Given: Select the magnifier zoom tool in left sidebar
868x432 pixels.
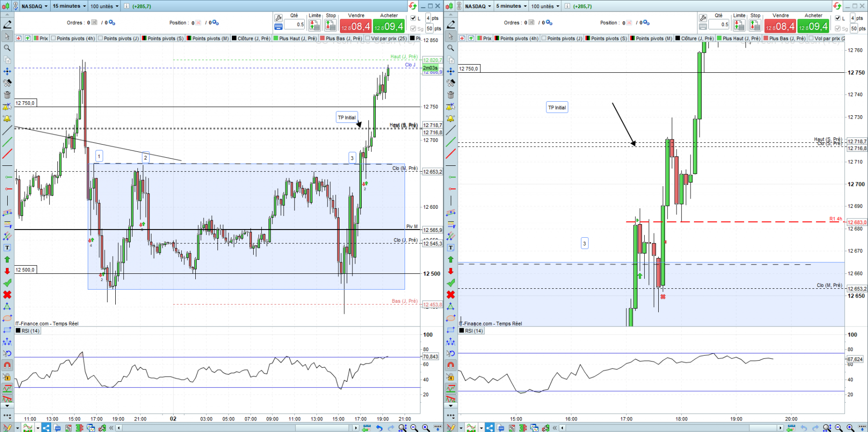Looking at the screenshot, I should pos(7,48).
